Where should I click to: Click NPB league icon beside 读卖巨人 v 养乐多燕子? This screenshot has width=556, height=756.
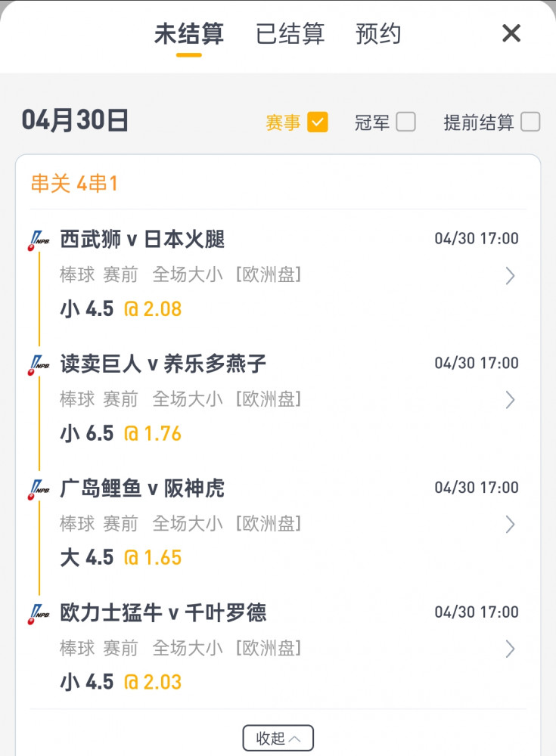point(38,364)
